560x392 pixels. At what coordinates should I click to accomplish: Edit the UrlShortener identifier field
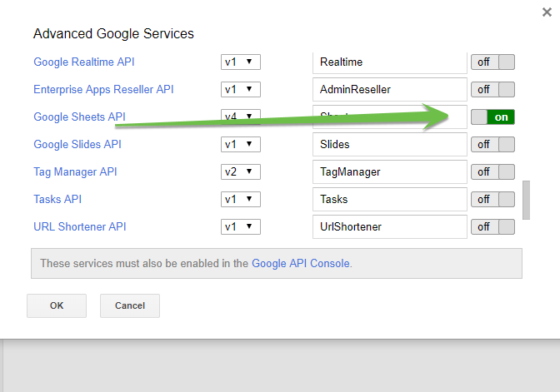[x=390, y=227]
